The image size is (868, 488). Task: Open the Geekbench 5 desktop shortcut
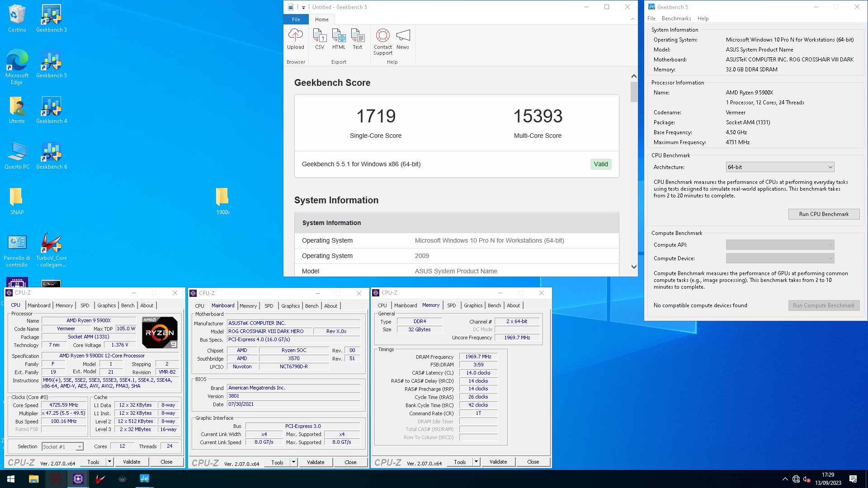tap(52, 64)
